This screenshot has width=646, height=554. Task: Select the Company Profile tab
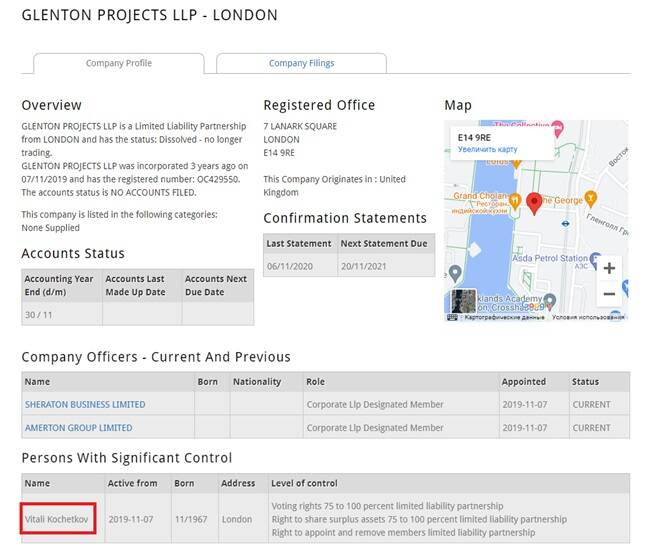[118, 63]
